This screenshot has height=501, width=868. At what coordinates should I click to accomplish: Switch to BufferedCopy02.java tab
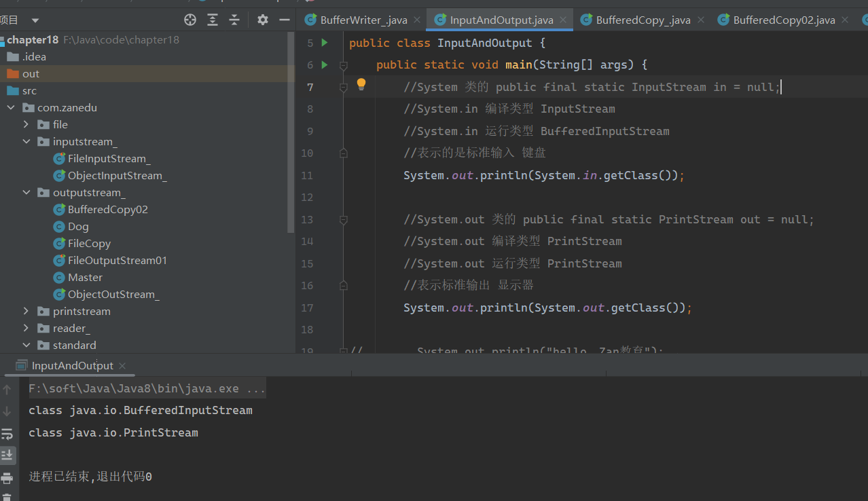click(776, 20)
